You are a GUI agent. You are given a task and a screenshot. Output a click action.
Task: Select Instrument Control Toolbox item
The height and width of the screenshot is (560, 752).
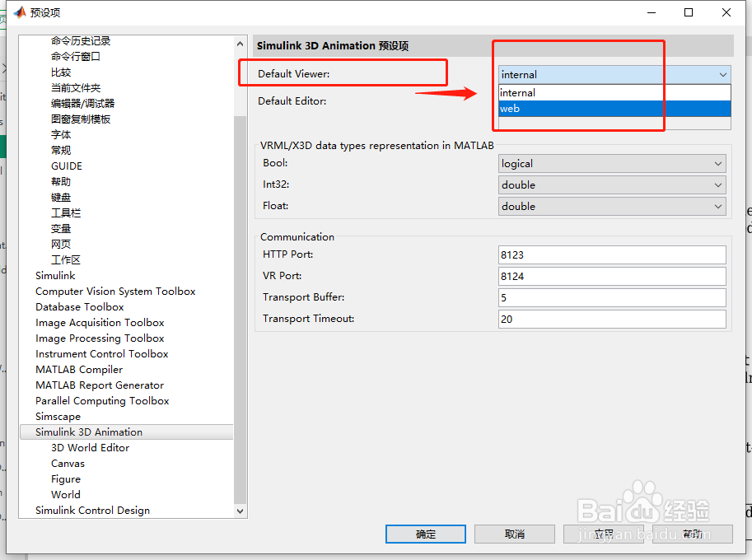coord(101,354)
